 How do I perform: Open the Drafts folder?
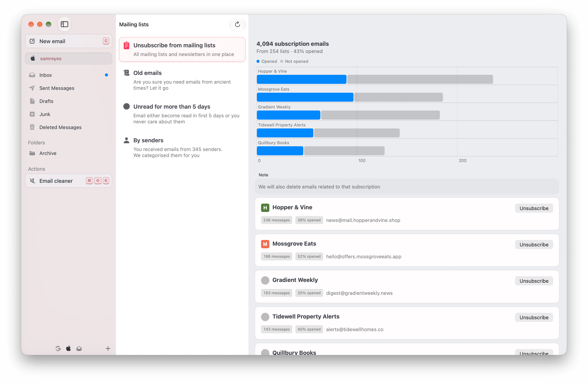[x=68, y=101]
